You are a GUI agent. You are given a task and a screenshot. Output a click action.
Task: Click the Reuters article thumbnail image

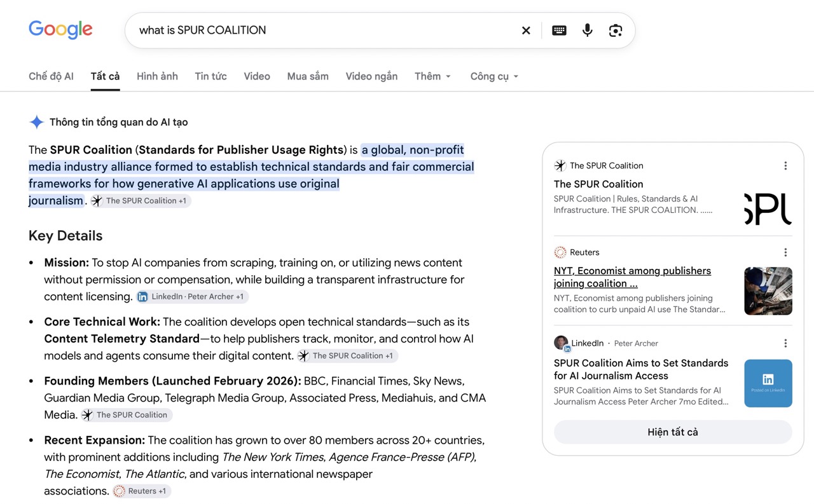point(768,291)
